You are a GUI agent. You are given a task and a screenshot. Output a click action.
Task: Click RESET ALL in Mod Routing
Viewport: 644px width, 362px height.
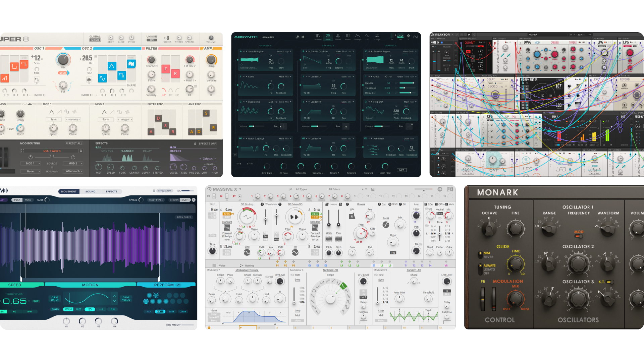tap(74, 143)
